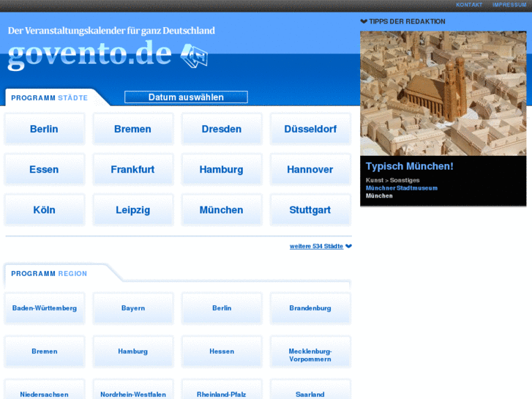Open the Hannover city program
This screenshot has width=532, height=399.
tap(310, 169)
